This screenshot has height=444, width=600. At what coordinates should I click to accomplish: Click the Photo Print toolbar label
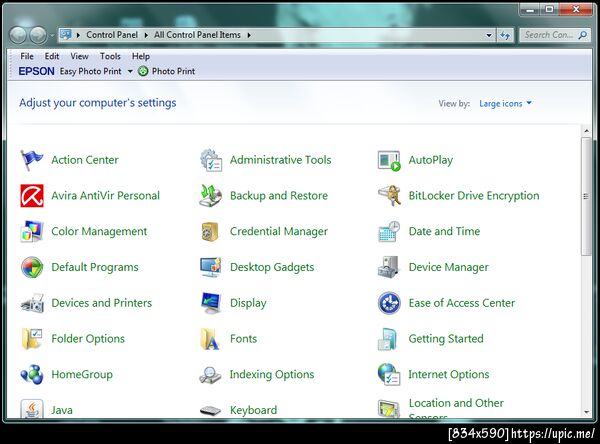tap(173, 71)
